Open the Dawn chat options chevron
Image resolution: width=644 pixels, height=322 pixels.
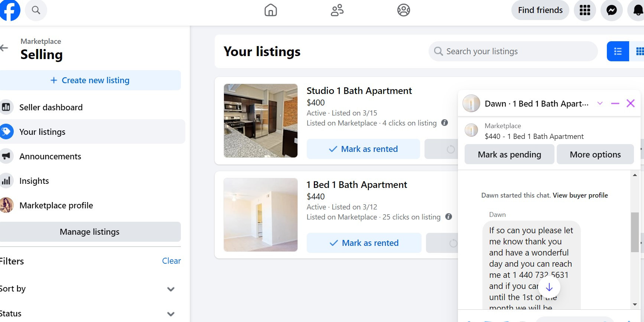[x=600, y=103]
